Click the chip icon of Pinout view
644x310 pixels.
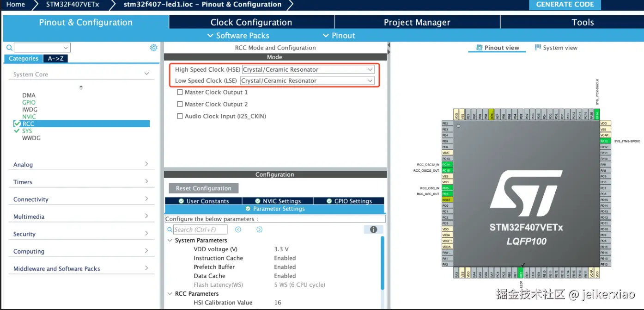click(x=480, y=48)
